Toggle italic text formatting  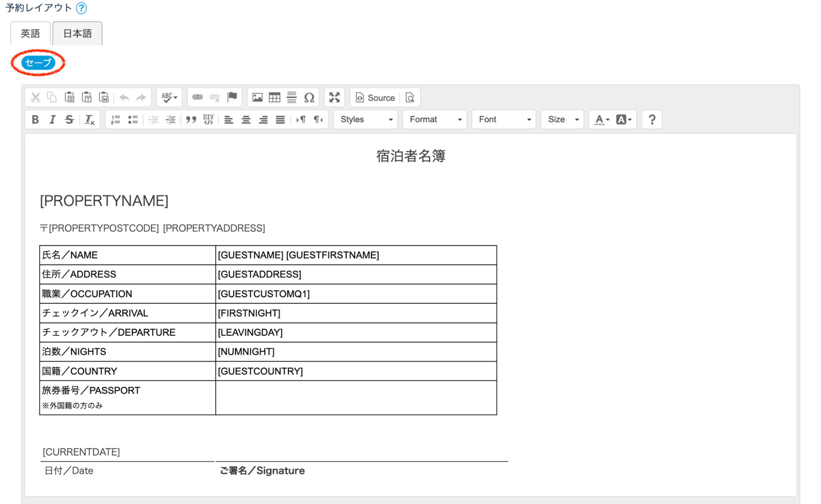(x=52, y=119)
